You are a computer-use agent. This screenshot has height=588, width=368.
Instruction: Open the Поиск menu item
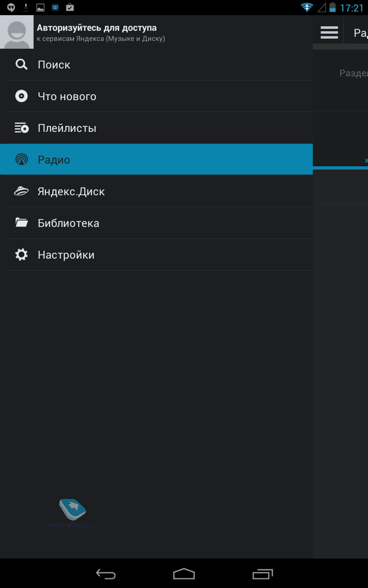(54, 65)
